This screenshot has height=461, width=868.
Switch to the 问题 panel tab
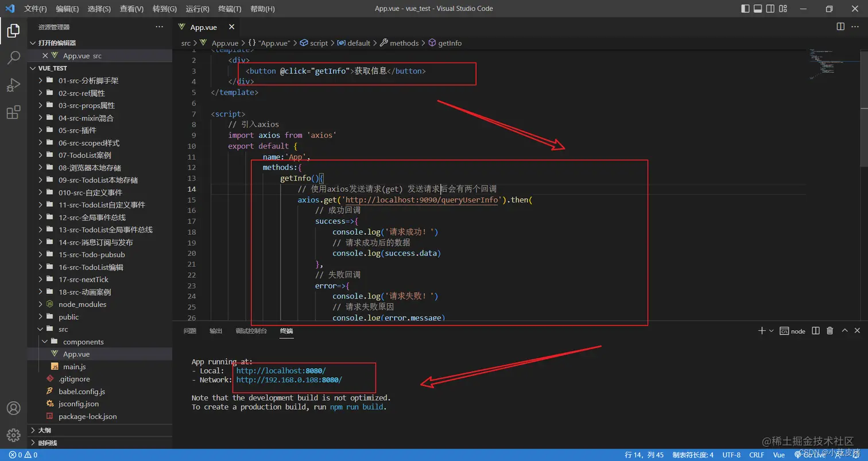tap(190, 331)
